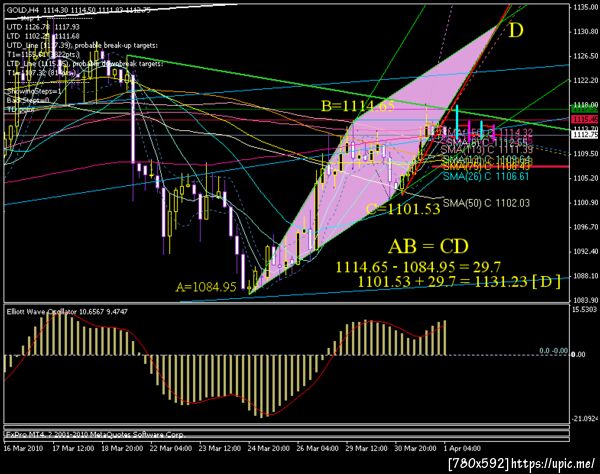Click the oscillator zero level 0.00
The image size is (600, 474).
point(578,355)
